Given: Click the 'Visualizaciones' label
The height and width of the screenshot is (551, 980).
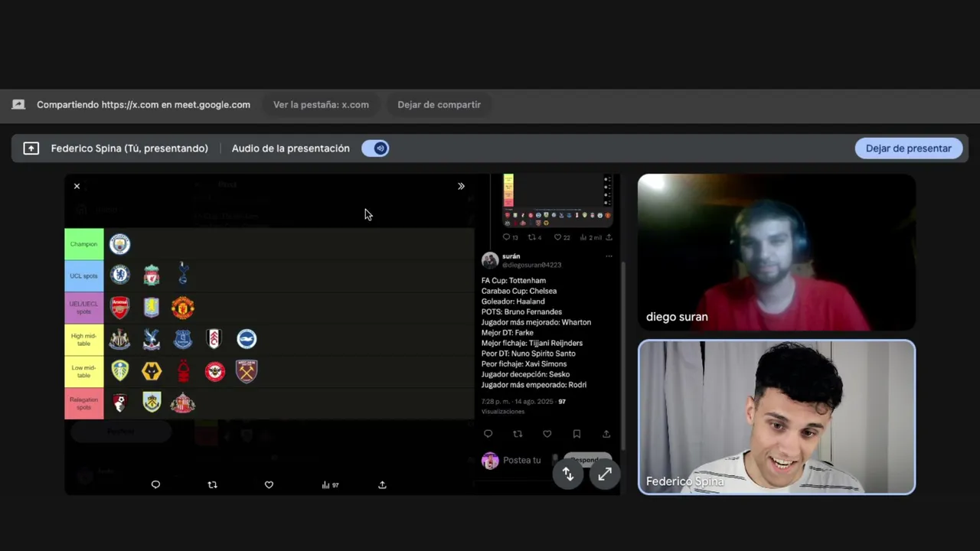Looking at the screenshot, I should pyautogui.click(x=503, y=412).
